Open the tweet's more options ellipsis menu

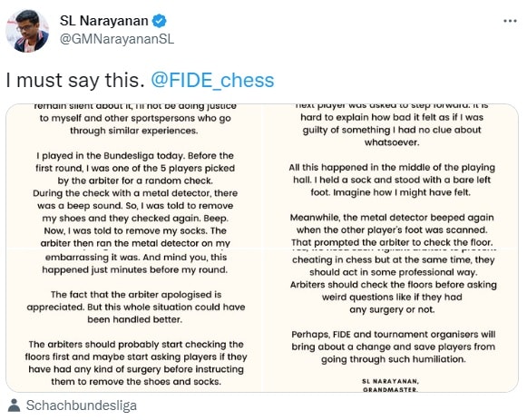coord(510,21)
